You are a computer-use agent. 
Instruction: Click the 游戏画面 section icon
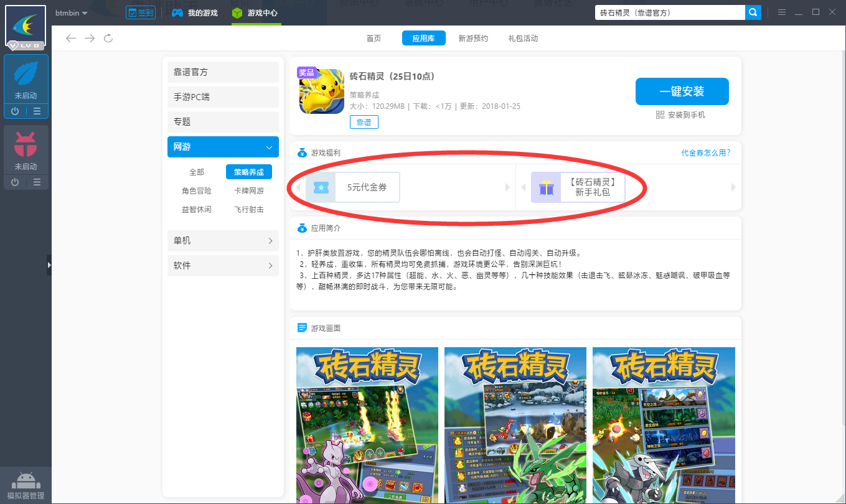pos(302,328)
